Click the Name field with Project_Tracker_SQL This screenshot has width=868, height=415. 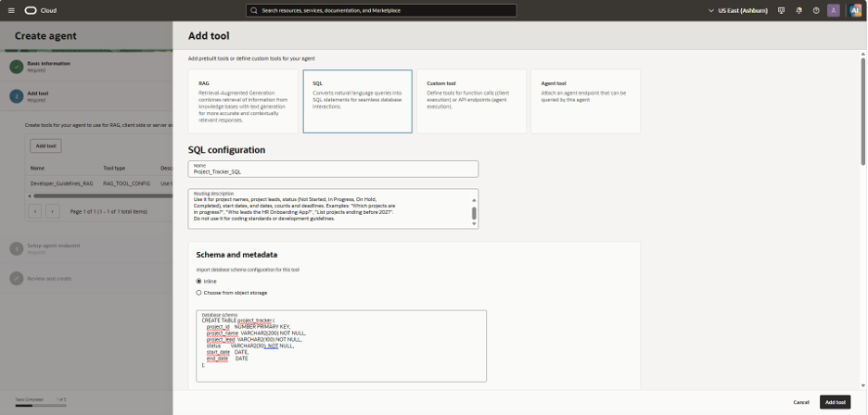pyautogui.click(x=333, y=170)
